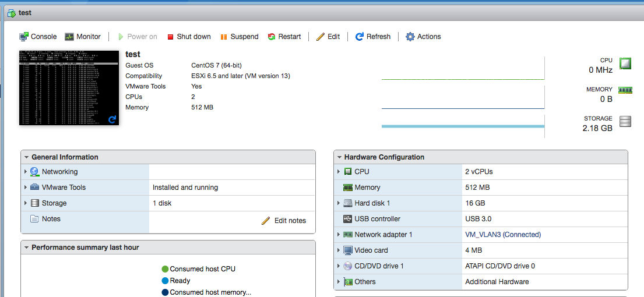Image resolution: width=644 pixels, height=297 pixels.
Task: Expand the Network adapter 1 row
Action: [339, 235]
